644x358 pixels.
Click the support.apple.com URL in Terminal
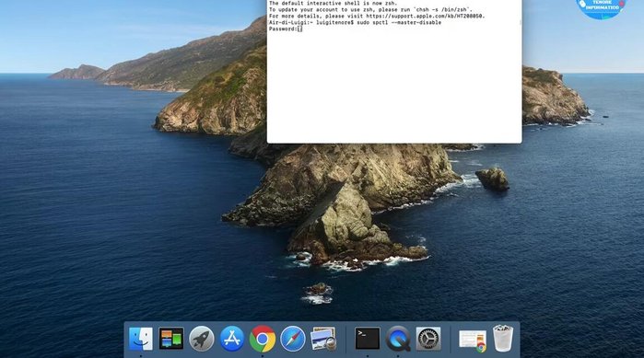click(x=425, y=16)
